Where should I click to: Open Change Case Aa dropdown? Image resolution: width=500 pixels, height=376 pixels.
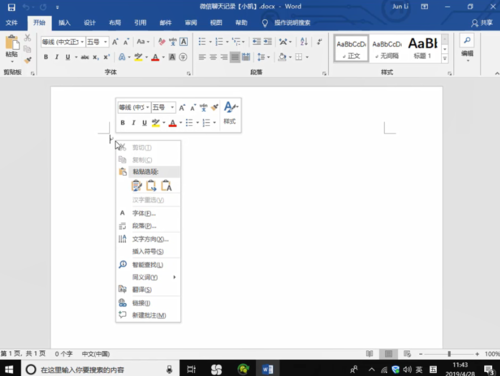pos(143,42)
